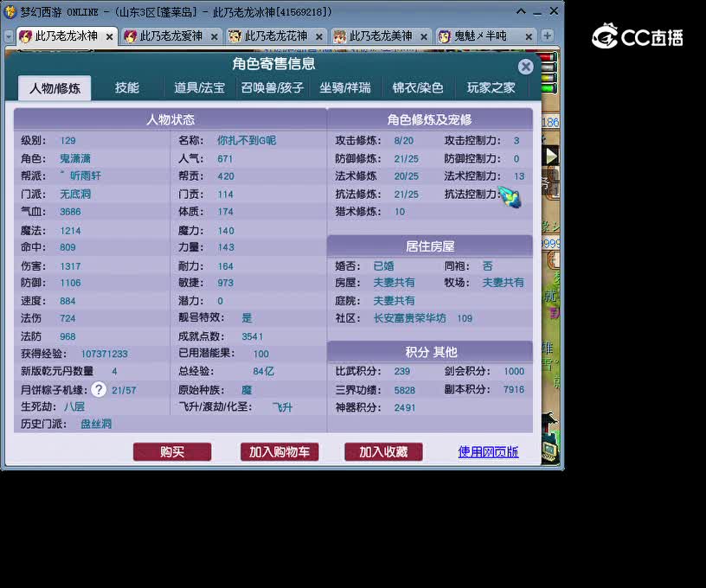Click the 梦幻西游 game icon in the title bar
Viewport: 706px width, 588px height.
pyautogui.click(x=10, y=10)
